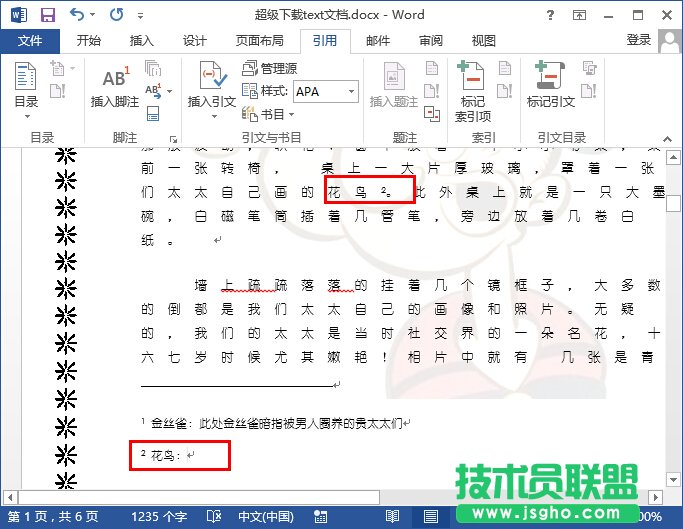683x529 pixels.
Task: Click the Redo/Repeat icon in quick access toolbar
Action: pos(116,15)
